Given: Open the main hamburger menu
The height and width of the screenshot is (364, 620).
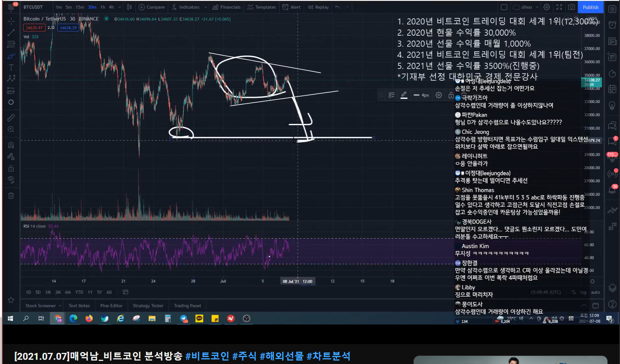Looking at the screenshot, I should 11,7.
